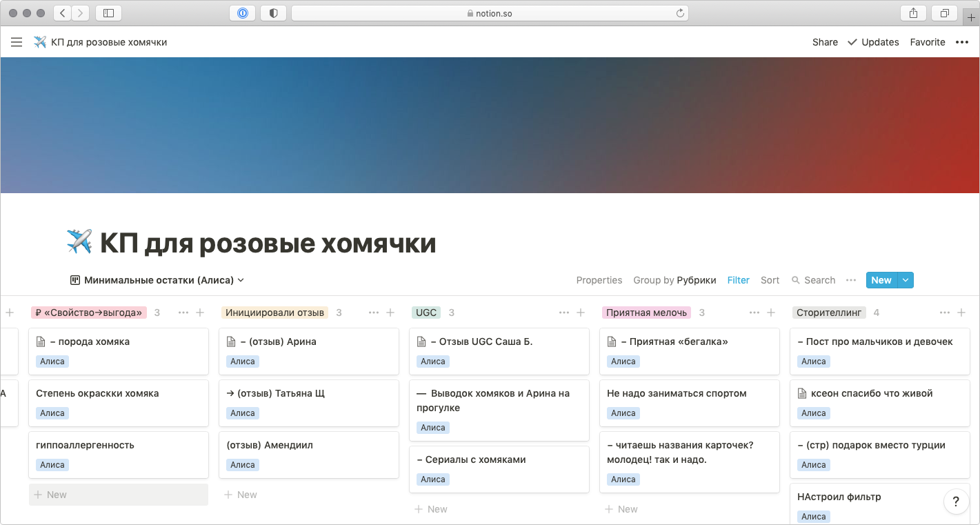Add card via UGC header plus
This screenshot has width=980, height=525.
pyautogui.click(x=581, y=313)
